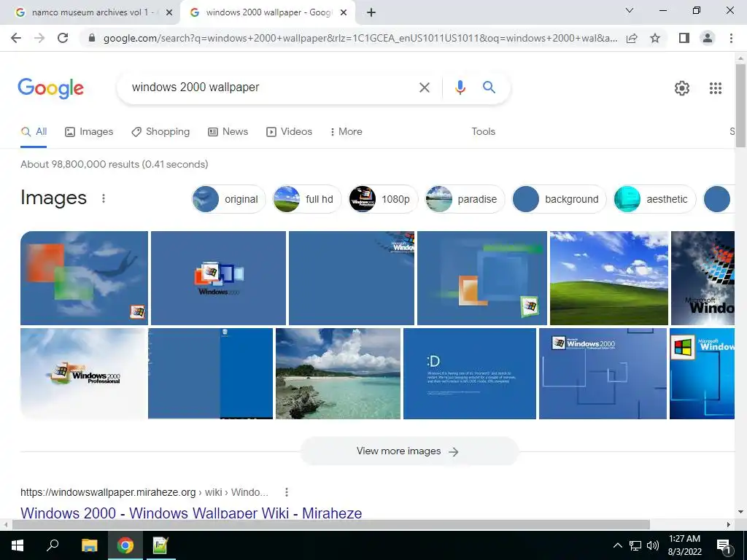The width and height of the screenshot is (747, 560).
Task: Open a new browser tab
Action: pos(371,12)
